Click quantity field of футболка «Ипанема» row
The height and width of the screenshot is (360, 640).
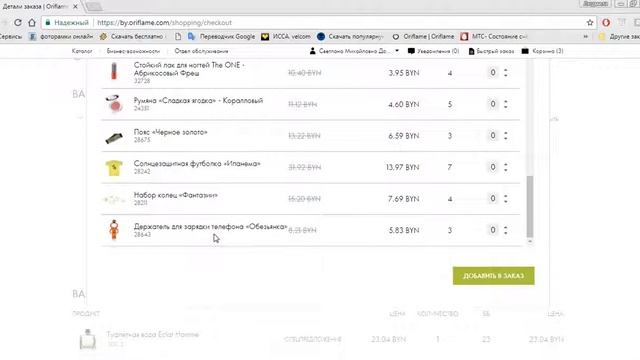[493, 167]
